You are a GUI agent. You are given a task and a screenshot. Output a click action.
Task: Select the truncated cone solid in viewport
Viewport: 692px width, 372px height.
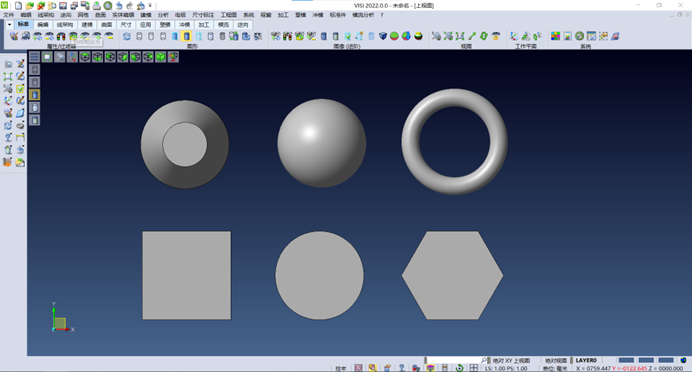[x=185, y=145]
